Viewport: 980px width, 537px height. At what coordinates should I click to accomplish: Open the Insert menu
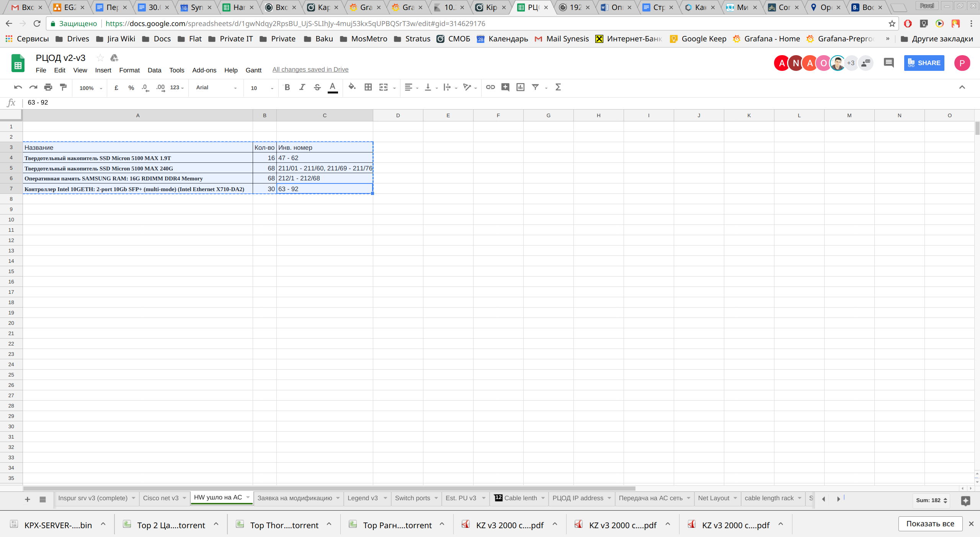tap(103, 70)
